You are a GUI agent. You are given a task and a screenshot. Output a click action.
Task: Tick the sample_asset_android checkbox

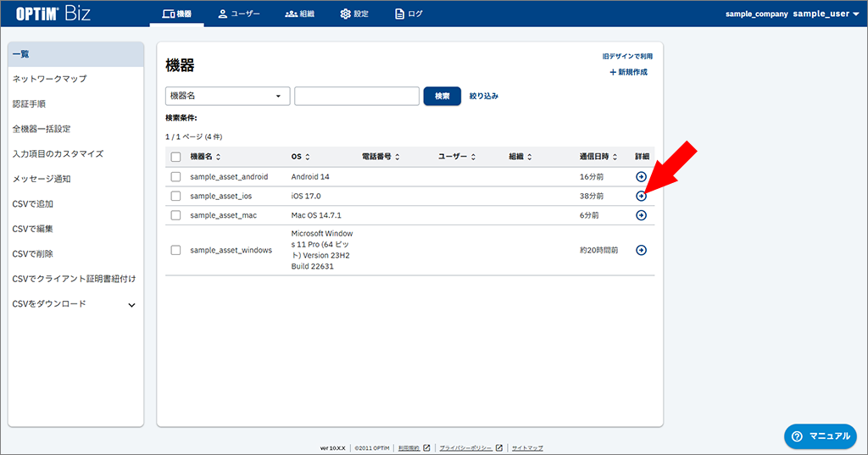pyautogui.click(x=175, y=176)
